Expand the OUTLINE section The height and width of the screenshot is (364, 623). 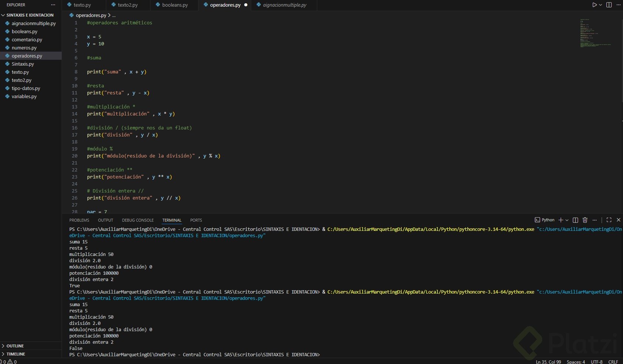coord(15,346)
